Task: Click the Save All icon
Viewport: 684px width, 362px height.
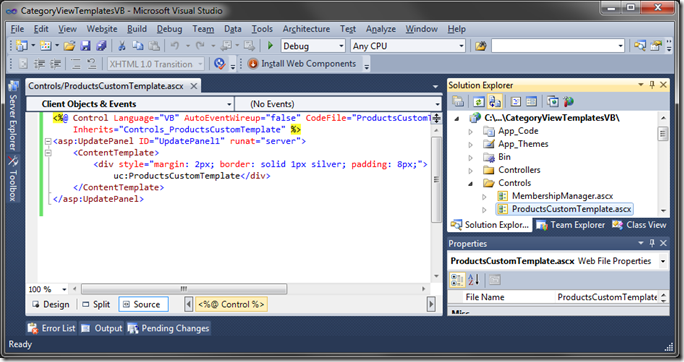Action: pos(101,46)
